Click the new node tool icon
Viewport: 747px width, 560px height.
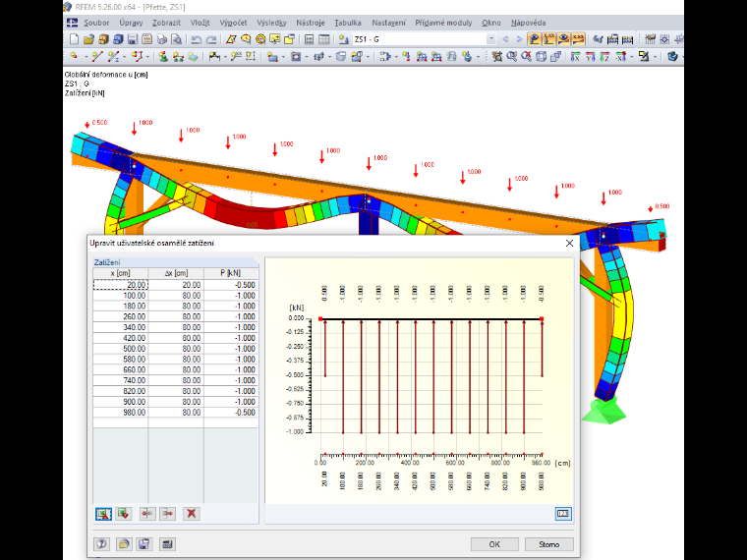tap(74, 57)
